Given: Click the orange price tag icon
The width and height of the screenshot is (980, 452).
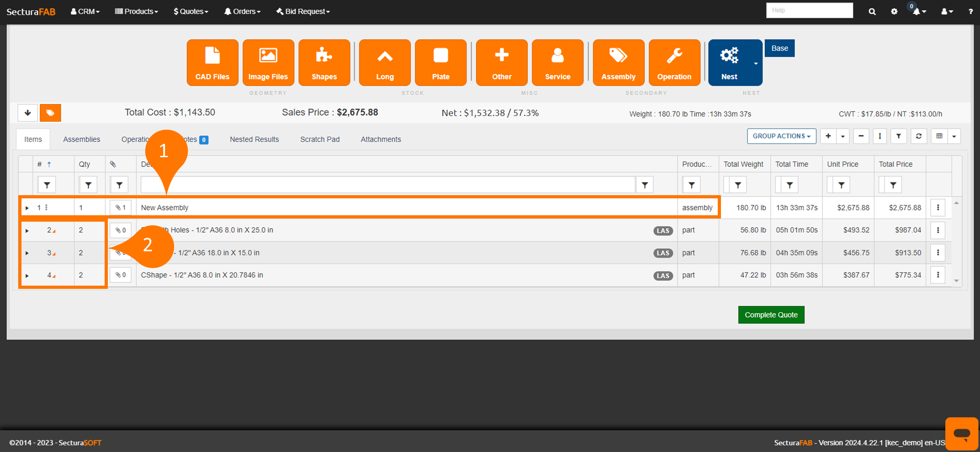Looking at the screenshot, I should pos(50,113).
